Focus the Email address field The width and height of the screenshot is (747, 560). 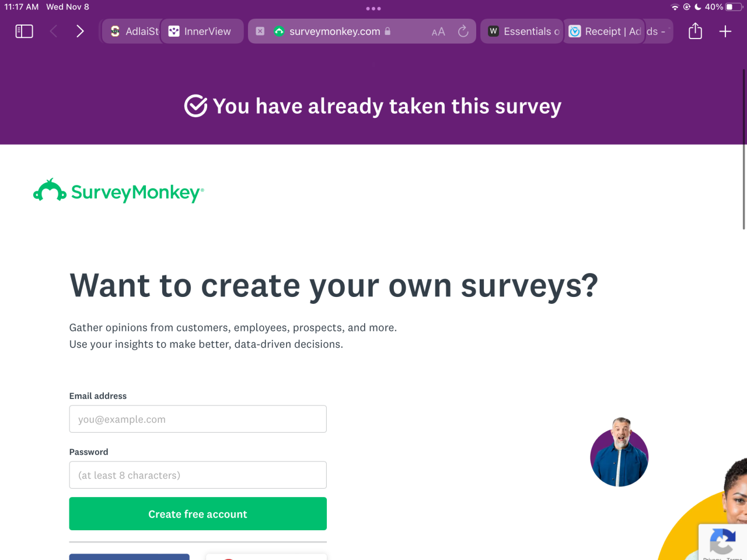click(x=198, y=419)
